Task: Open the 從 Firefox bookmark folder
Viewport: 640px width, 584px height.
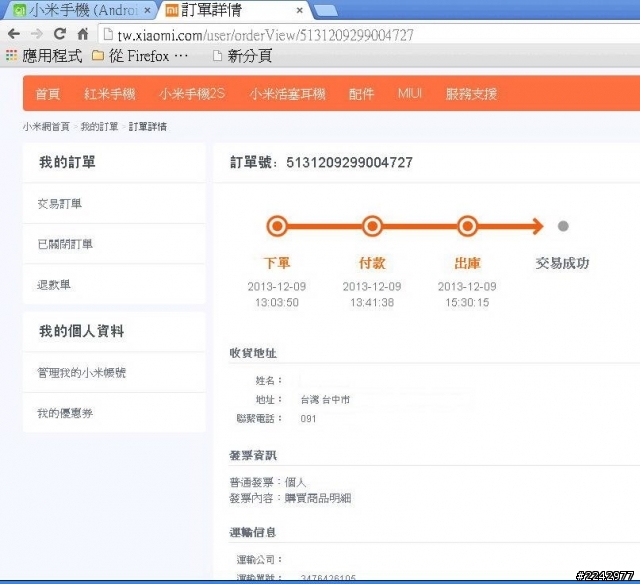Action: [140, 56]
